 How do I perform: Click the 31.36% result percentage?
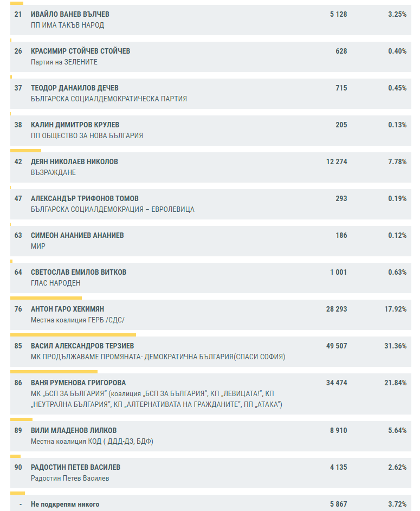click(x=395, y=346)
